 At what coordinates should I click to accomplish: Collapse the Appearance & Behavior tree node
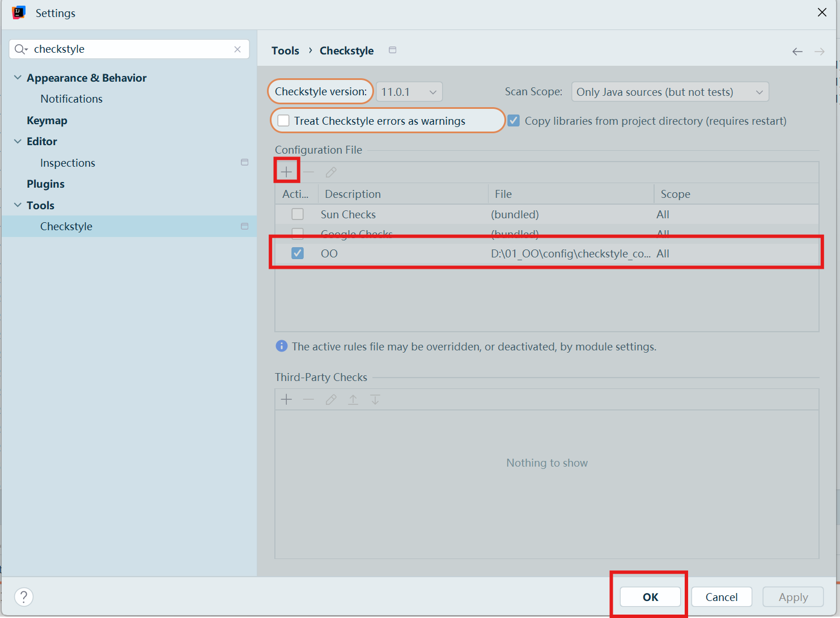[x=18, y=78]
